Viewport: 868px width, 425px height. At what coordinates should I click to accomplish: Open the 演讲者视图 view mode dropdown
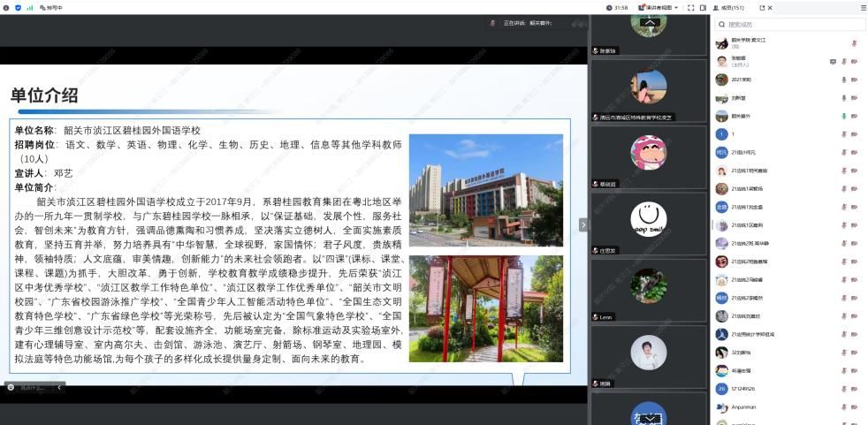coord(659,8)
